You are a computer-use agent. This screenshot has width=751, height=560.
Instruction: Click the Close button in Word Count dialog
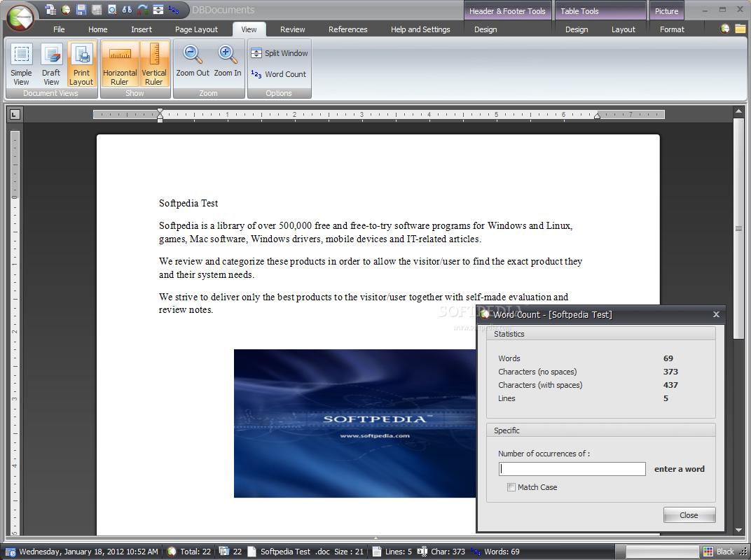(689, 515)
